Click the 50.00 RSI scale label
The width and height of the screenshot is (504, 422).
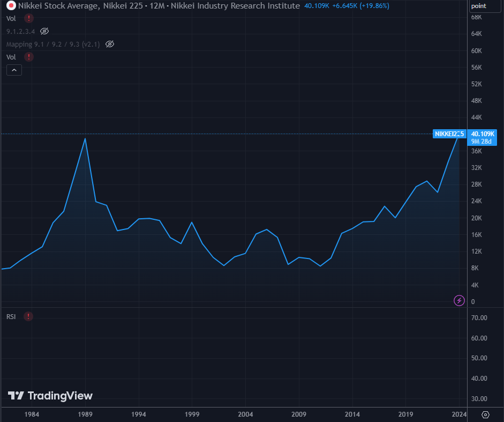click(x=479, y=358)
